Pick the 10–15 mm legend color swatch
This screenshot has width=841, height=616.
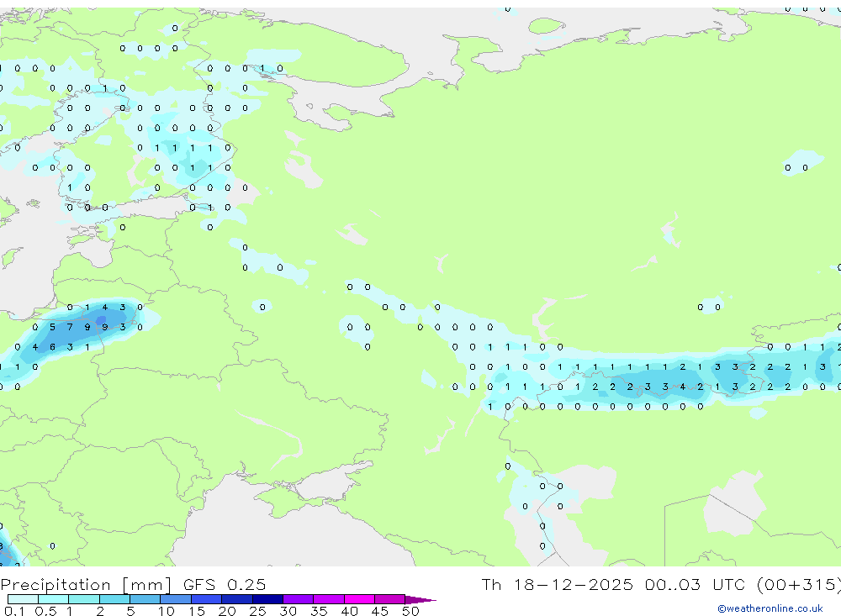point(176,599)
